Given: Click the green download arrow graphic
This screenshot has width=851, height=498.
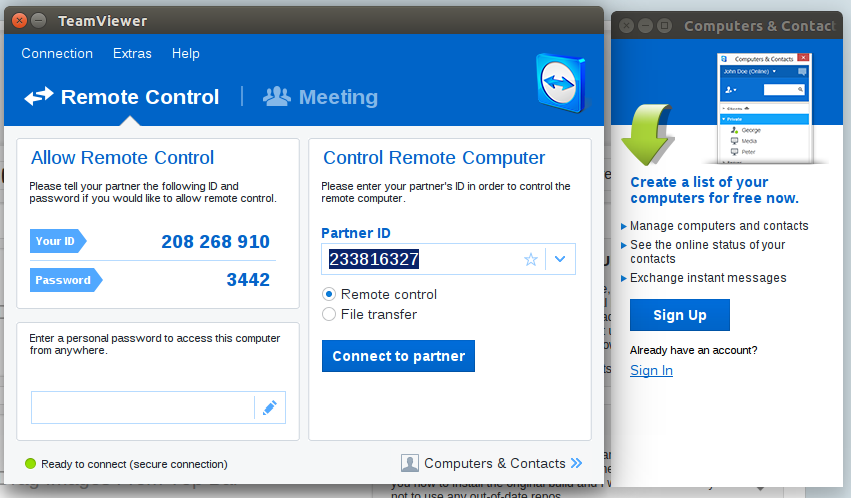Looking at the screenshot, I should pos(647,135).
